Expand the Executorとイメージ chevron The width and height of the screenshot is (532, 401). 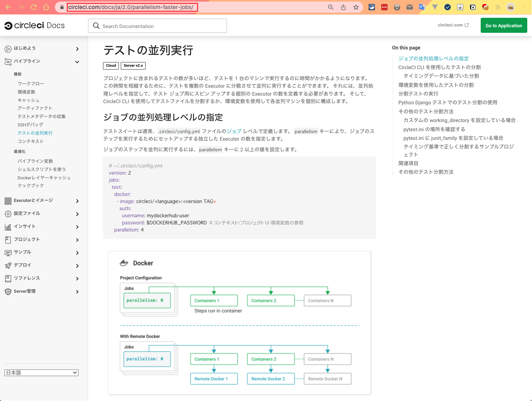[77, 201]
